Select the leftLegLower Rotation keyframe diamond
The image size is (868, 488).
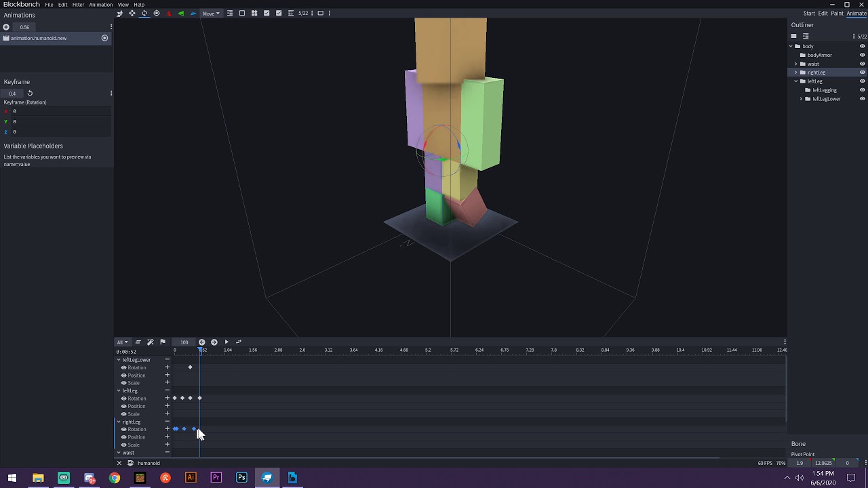(191, 367)
